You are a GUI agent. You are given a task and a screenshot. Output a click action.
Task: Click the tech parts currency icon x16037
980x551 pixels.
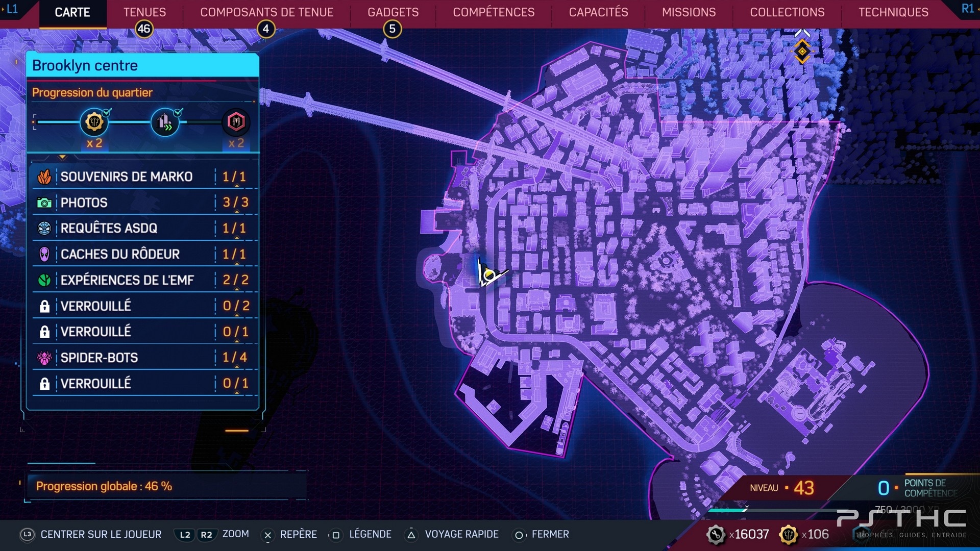716,535
